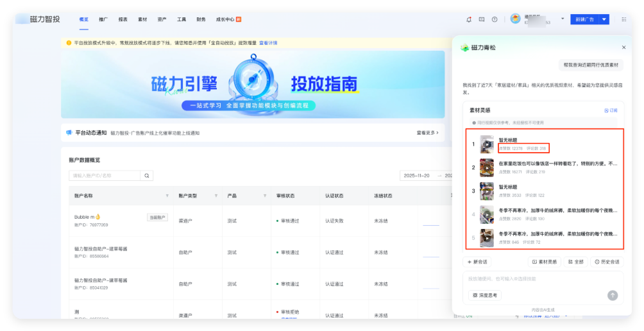Start a 新会话 in assistant
Screen dimensions: 644x331
point(477,262)
